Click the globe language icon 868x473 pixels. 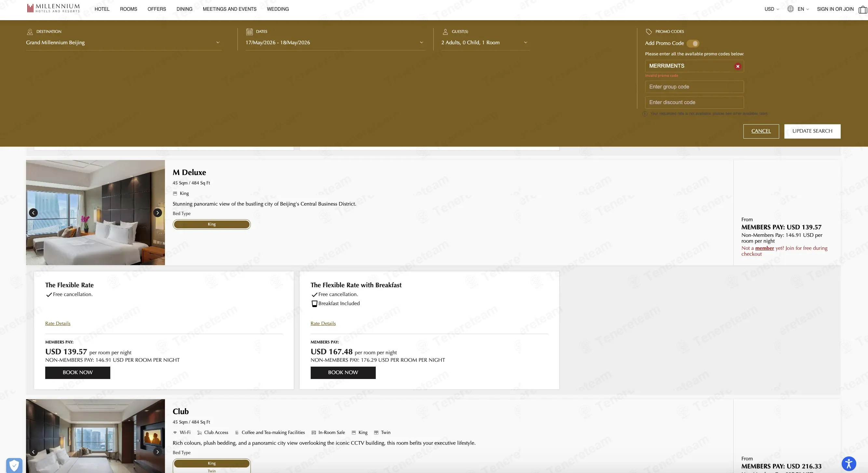(790, 9)
